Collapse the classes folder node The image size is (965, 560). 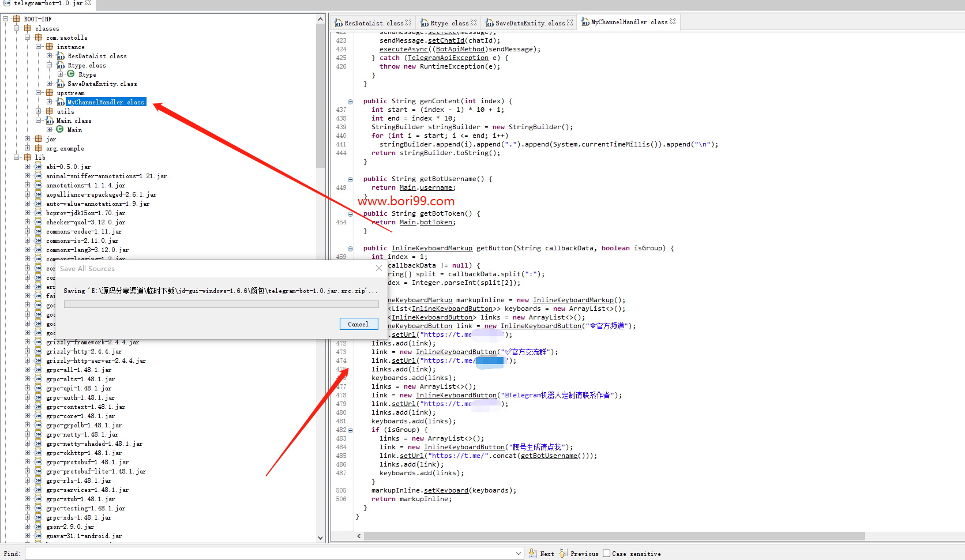click(x=17, y=28)
